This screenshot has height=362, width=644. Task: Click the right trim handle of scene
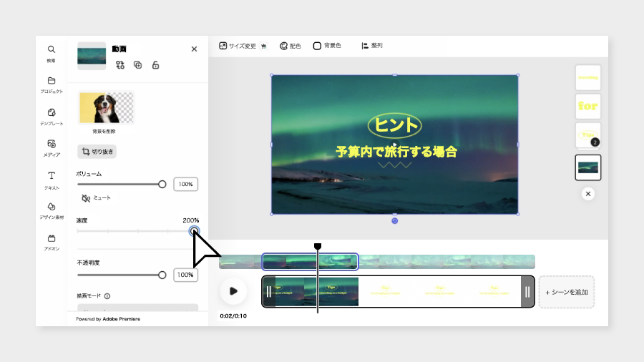pyautogui.click(x=527, y=292)
